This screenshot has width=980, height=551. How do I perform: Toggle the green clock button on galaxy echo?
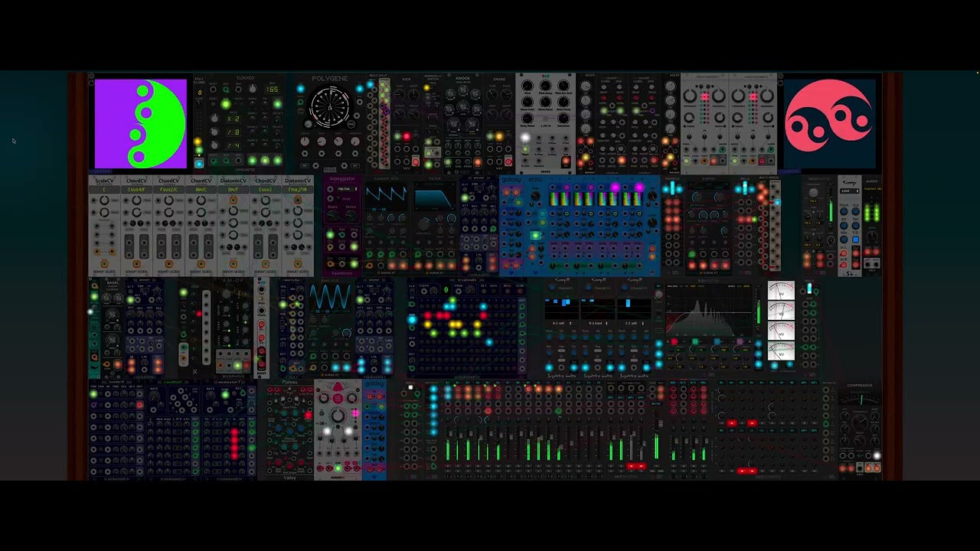point(535,236)
